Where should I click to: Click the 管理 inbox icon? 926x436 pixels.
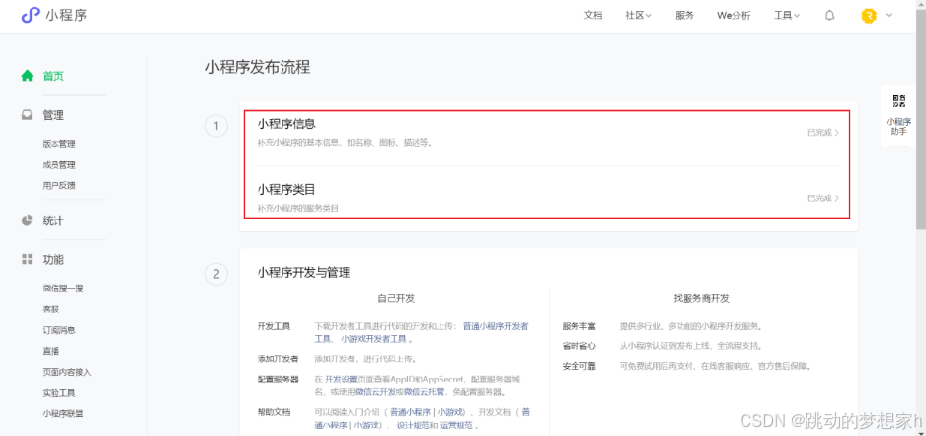(27, 115)
